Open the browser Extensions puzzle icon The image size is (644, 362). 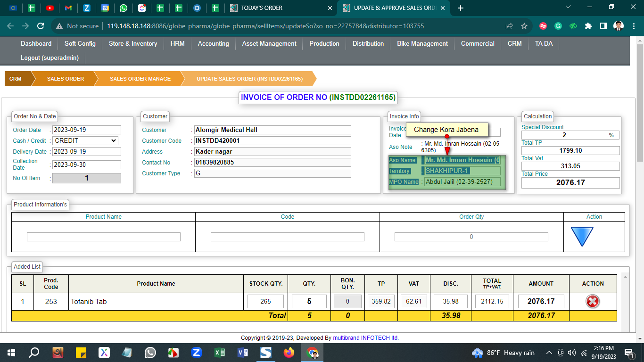coord(588,26)
